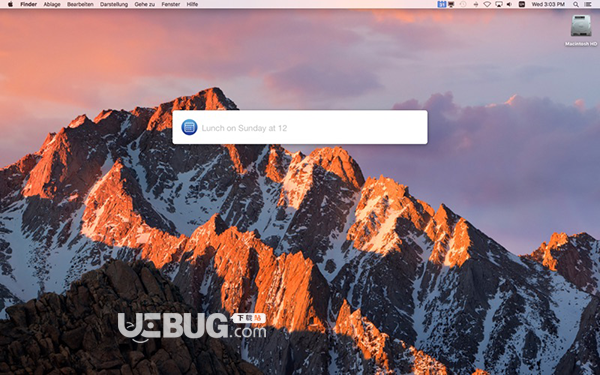Open the AirPlay display menu
The width and height of the screenshot is (600, 375).
pos(499,4)
